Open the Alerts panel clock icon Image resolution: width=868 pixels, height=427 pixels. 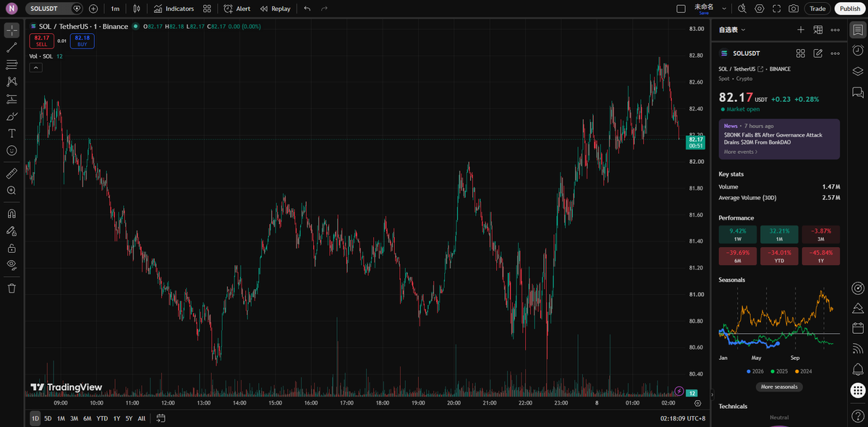click(x=858, y=50)
